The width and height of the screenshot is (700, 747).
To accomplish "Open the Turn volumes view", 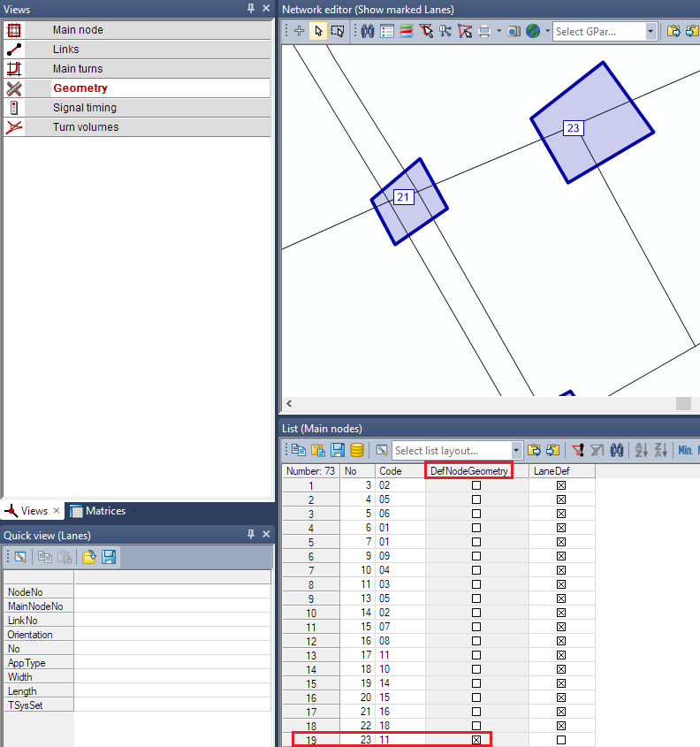I will 85,127.
